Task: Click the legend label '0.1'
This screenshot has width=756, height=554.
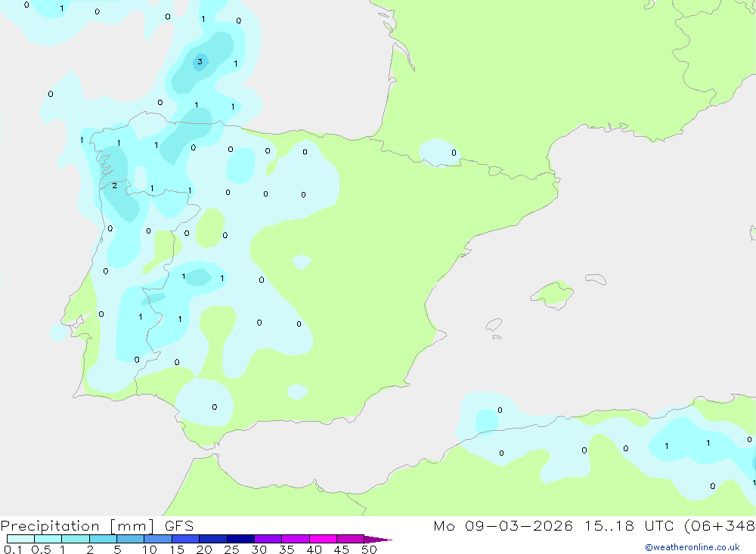Action: click(13, 549)
